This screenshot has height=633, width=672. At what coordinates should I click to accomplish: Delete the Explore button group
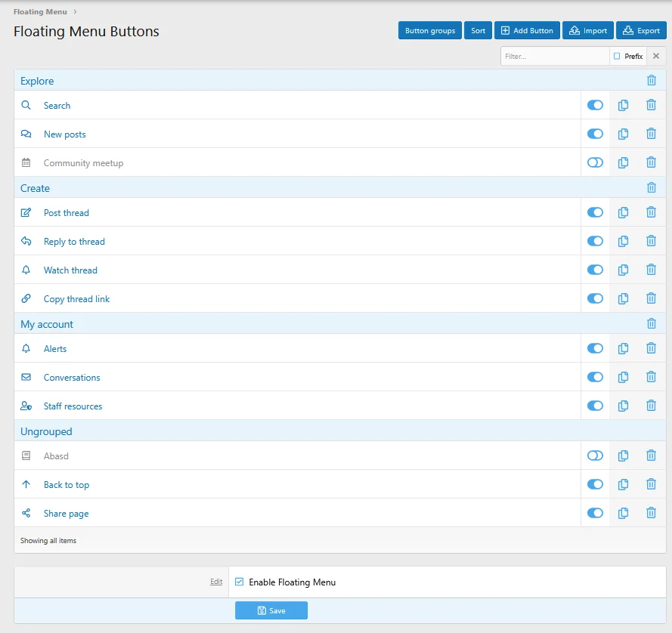[x=651, y=80]
